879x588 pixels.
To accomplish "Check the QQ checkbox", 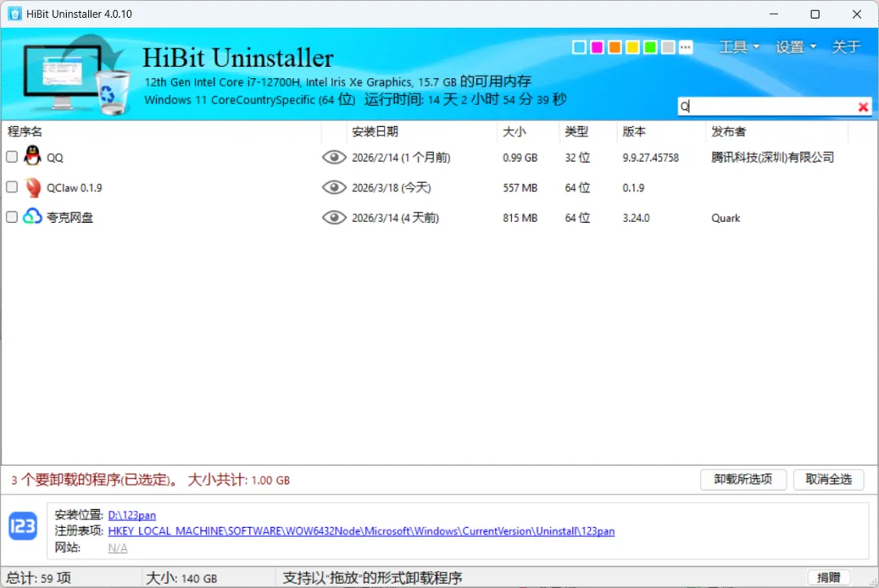I will click(x=11, y=157).
